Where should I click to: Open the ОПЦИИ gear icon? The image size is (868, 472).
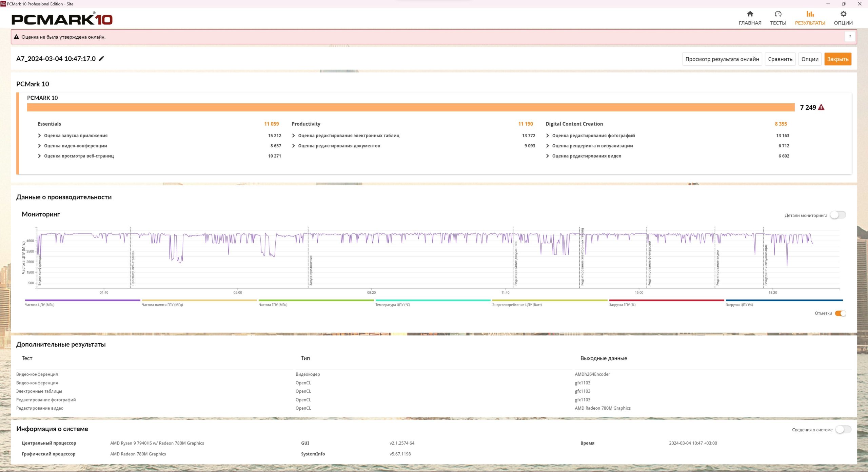843,14
